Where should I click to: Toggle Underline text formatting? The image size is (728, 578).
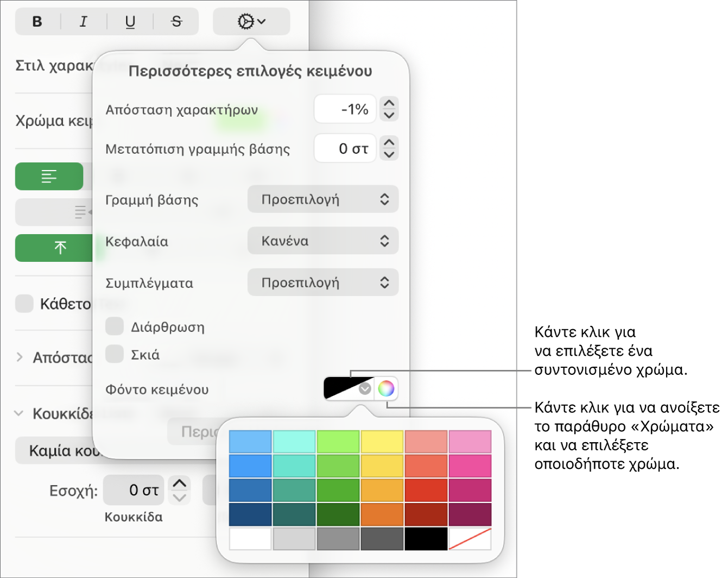pos(130,22)
